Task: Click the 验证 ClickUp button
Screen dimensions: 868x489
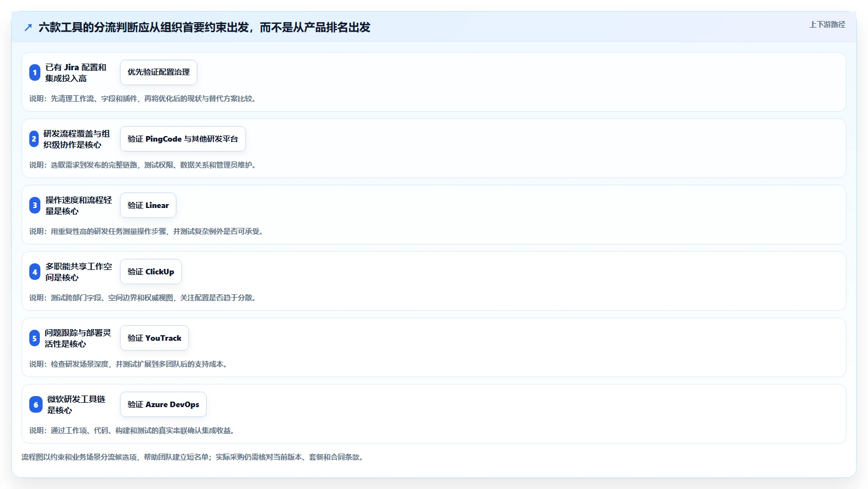Action: pos(151,272)
